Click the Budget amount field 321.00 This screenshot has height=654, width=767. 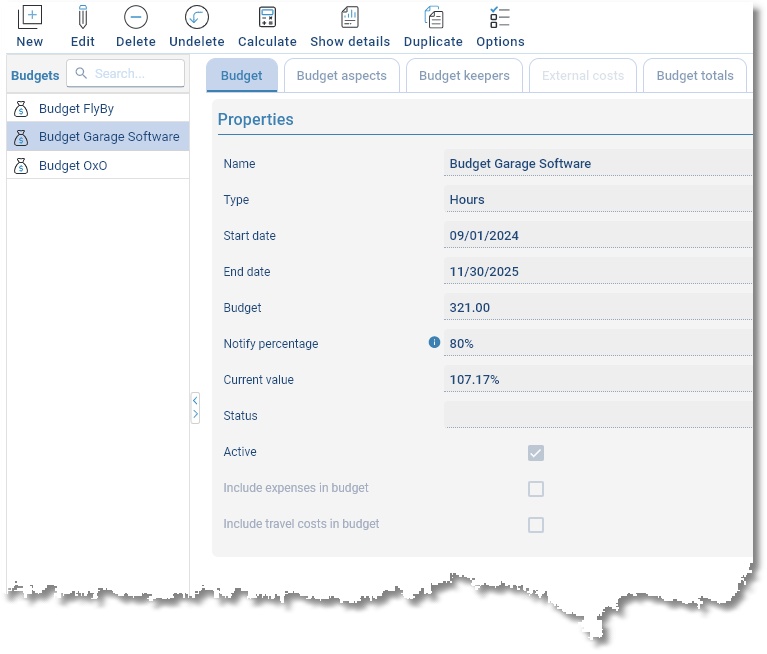[598, 307]
